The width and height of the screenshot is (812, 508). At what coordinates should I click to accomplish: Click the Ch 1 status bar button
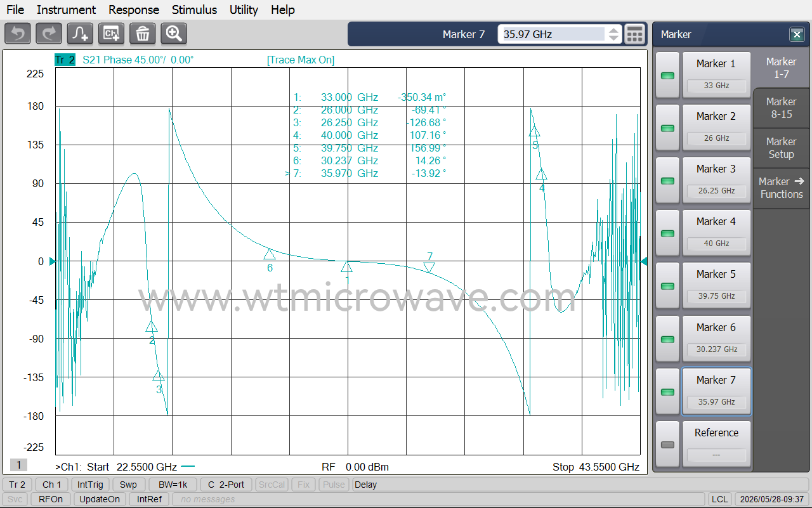coord(51,485)
